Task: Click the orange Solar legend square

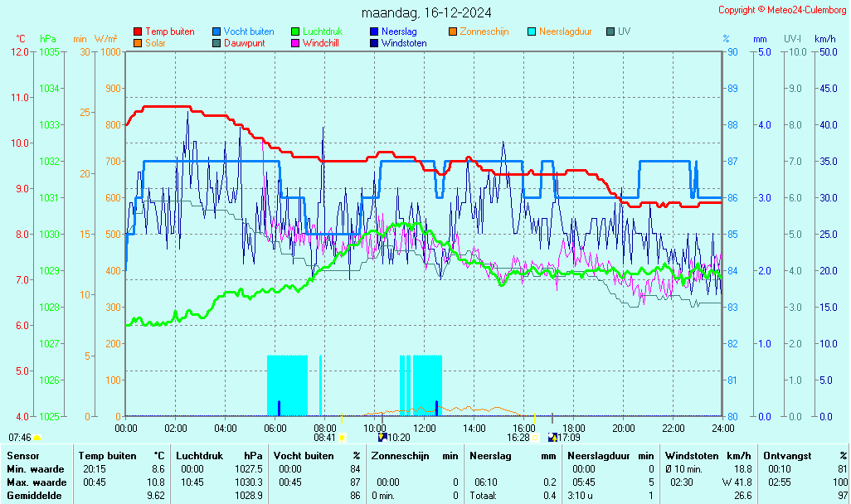Action: click(x=138, y=43)
